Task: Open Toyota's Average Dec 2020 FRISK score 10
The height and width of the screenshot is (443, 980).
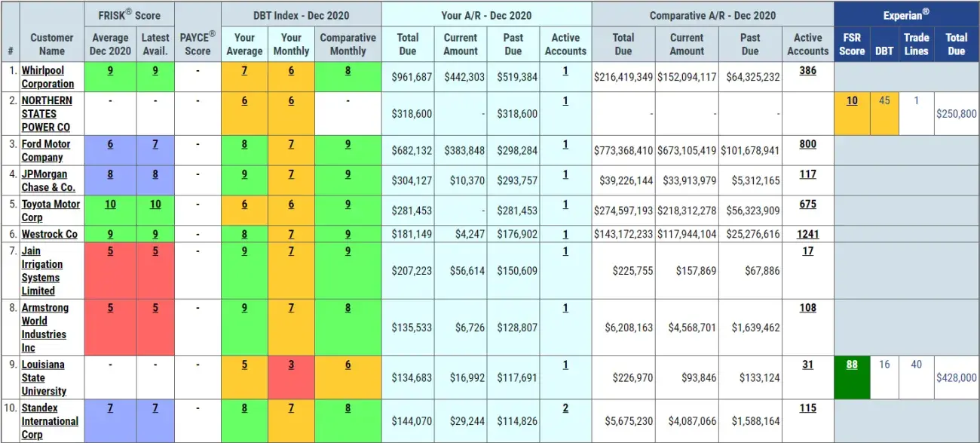Action: tap(110, 205)
